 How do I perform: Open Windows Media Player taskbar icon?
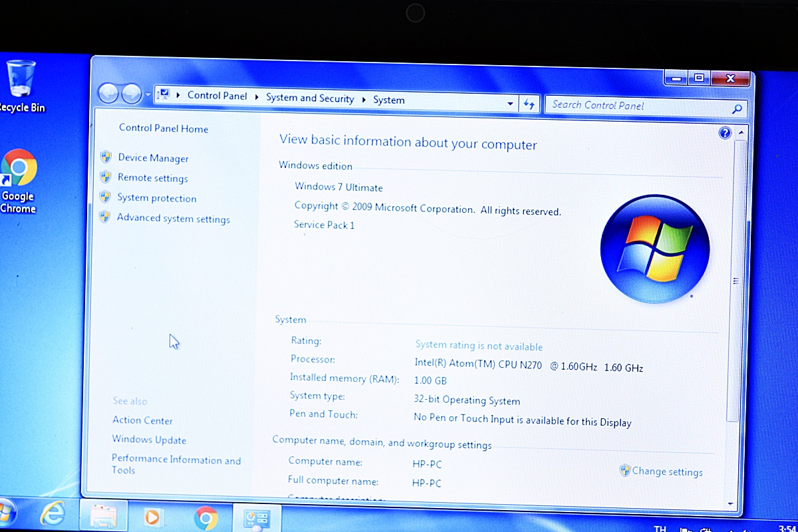[x=153, y=517]
